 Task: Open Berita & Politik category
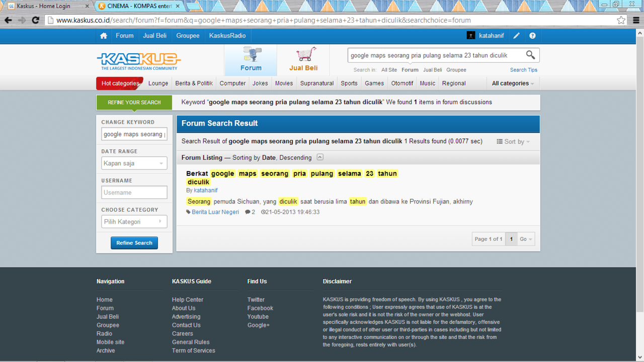194,83
